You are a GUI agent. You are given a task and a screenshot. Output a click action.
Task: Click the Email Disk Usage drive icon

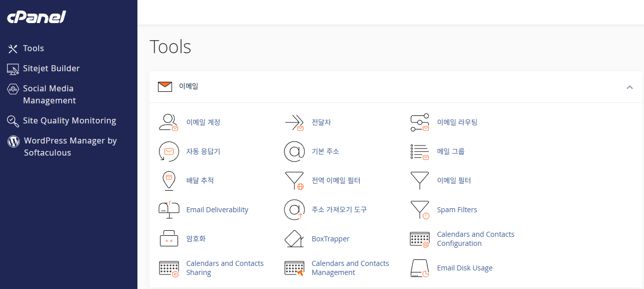(x=420, y=268)
